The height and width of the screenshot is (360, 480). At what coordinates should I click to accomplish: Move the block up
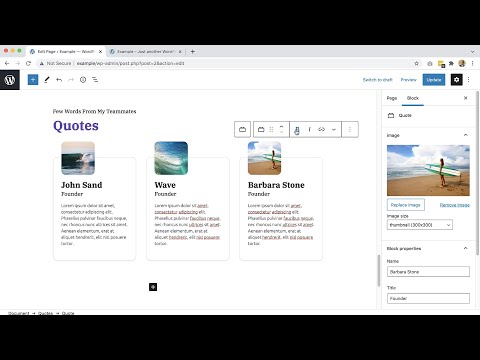pyautogui.click(x=281, y=126)
